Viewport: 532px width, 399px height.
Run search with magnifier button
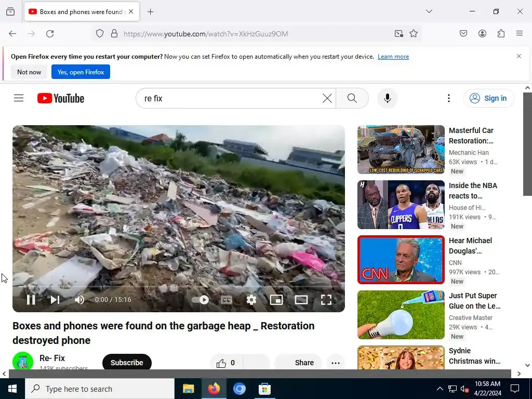click(x=352, y=98)
